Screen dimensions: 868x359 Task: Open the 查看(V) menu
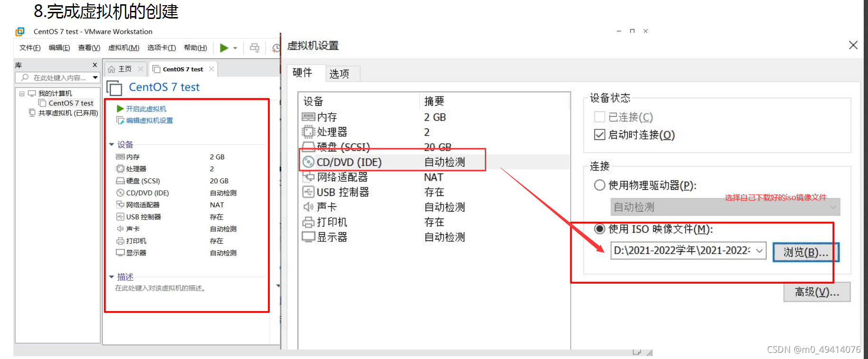[x=89, y=48]
